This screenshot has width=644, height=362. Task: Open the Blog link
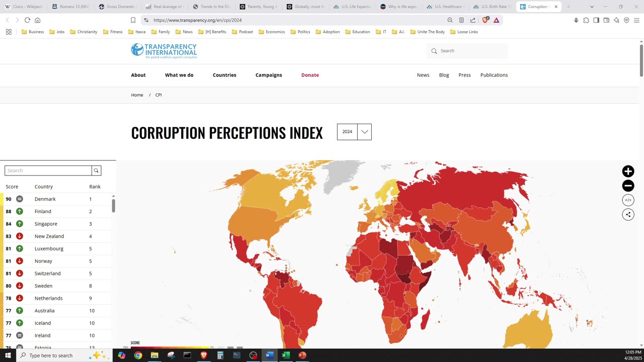coord(444,75)
